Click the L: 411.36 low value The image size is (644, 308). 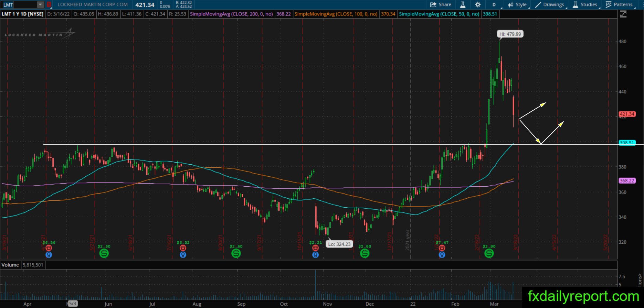pyautogui.click(x=132, y=14)
